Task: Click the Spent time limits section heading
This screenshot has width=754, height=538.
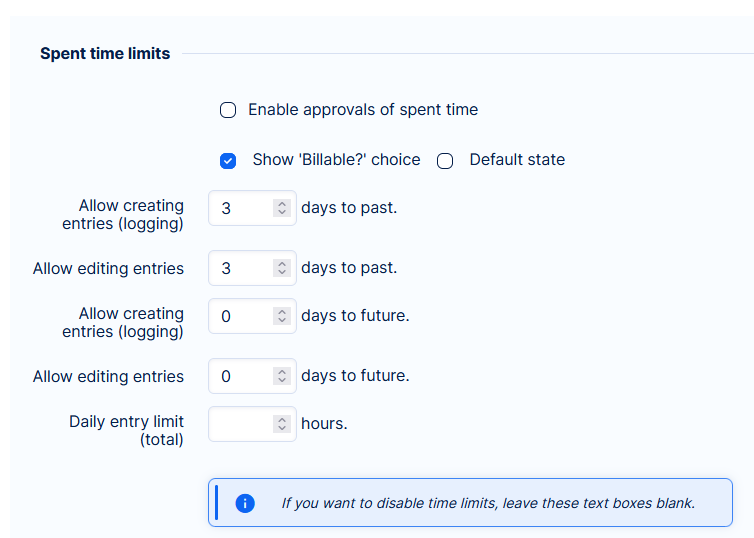Action: [105, 54]
